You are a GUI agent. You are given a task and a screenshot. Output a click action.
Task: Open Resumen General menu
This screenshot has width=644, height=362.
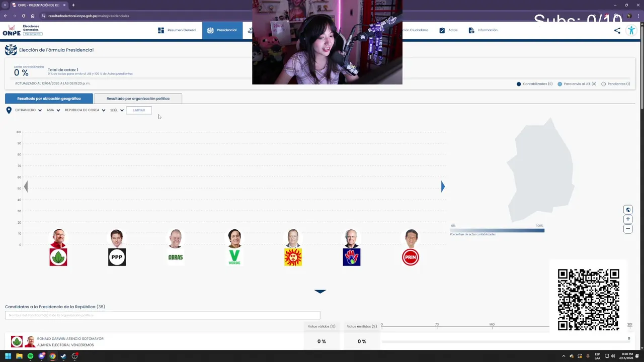tap(177, 30)
